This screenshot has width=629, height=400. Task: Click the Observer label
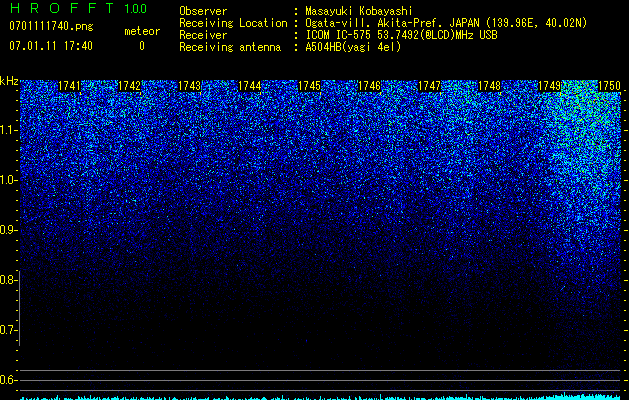[203, 11]
